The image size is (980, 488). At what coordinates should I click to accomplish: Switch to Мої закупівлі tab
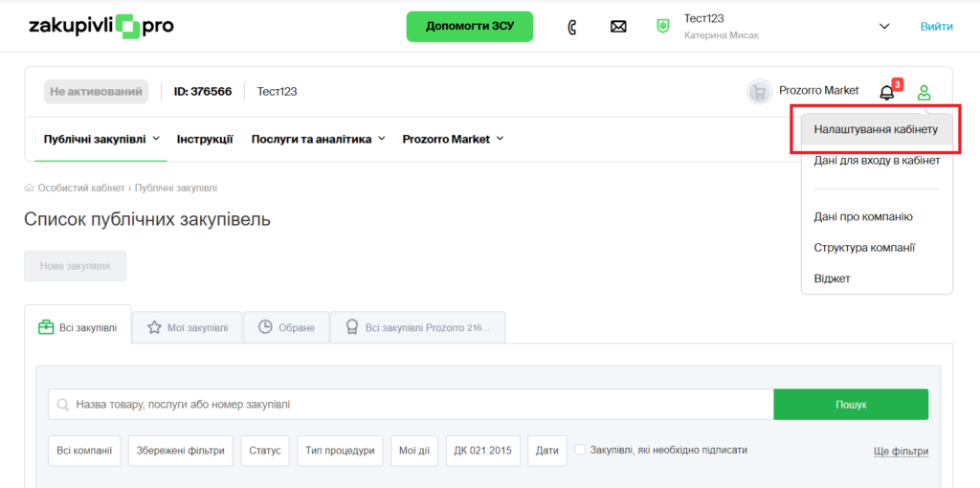coord(188,327)
